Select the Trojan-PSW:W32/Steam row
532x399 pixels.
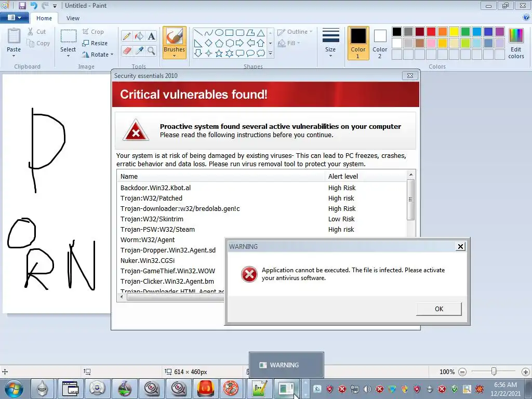tap(262, 230)
